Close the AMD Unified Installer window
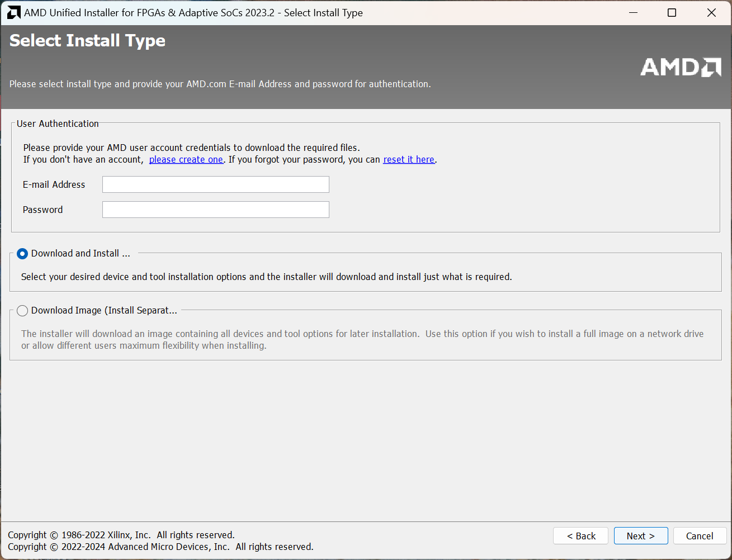 point(711,12)
